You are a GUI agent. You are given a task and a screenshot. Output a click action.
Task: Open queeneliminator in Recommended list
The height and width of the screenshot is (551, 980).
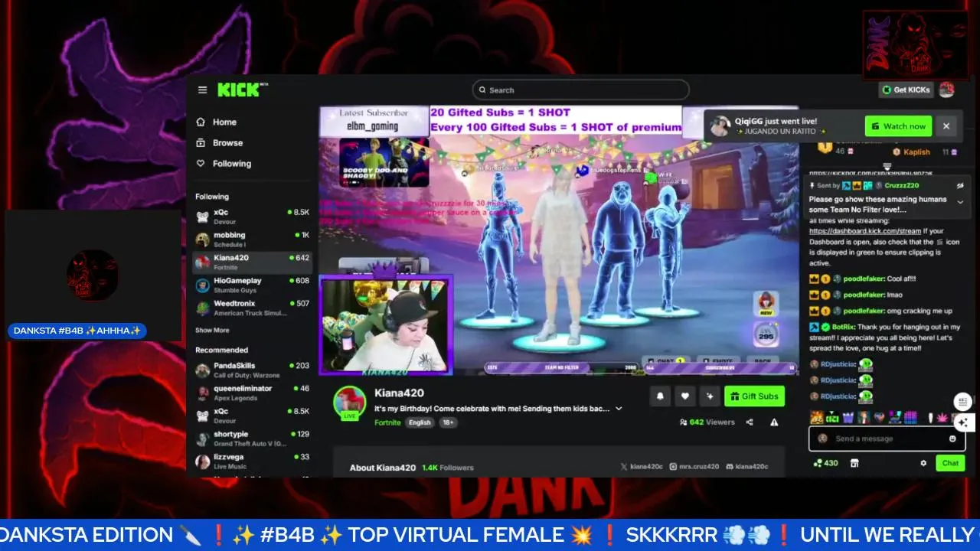coord(252,393)
